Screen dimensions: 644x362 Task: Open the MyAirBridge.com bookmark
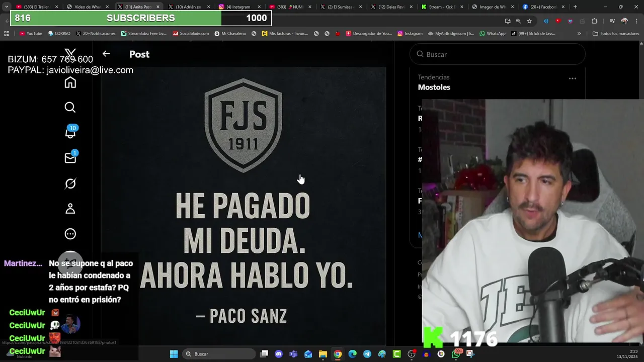451,34
